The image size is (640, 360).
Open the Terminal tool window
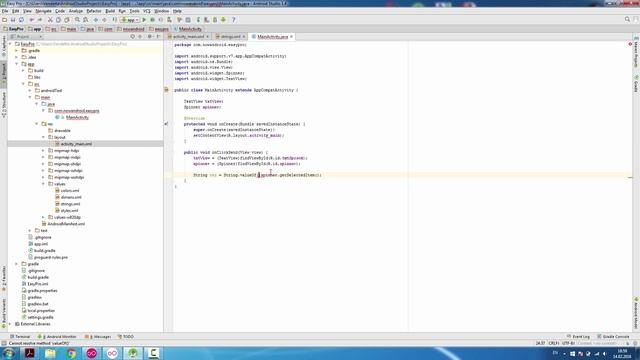(20, 337)
